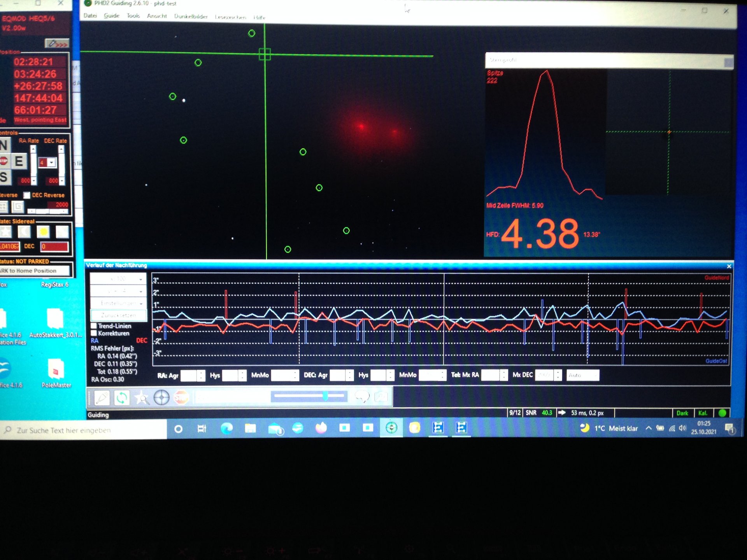Click the EQMOD wrench expand setup icon
Viewport: 747px width, 560px height.
[57, 43]
